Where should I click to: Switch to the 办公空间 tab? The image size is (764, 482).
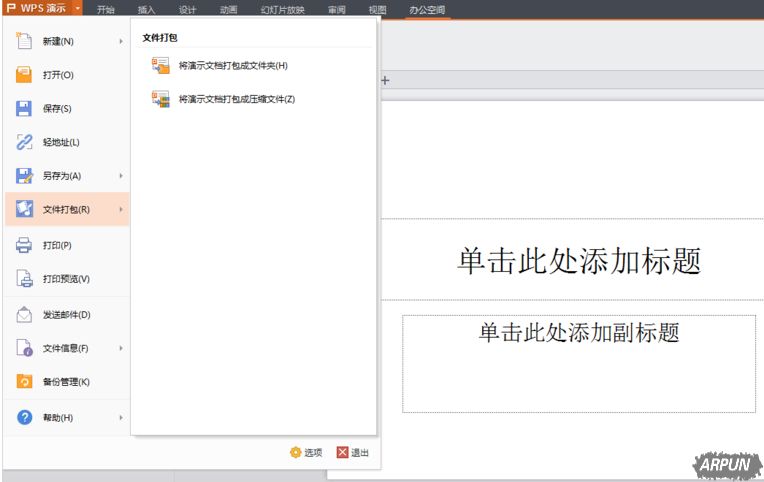point(427,10)
